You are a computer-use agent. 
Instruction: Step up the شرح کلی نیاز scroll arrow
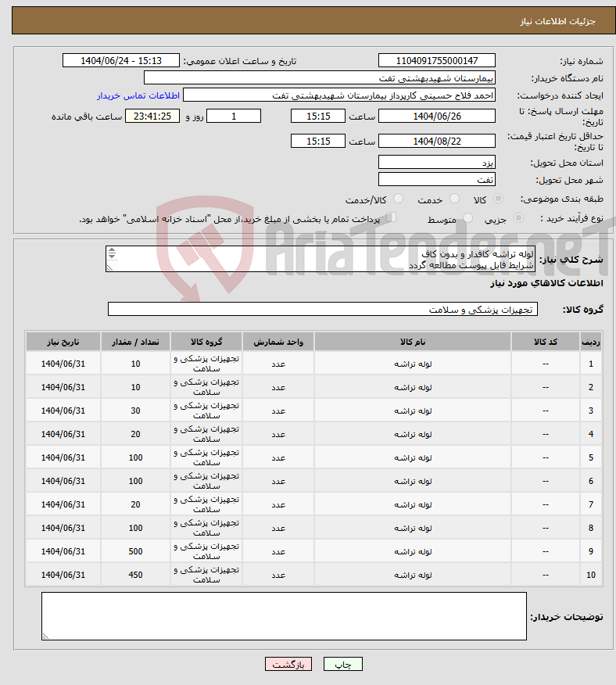pyautogui.click(x=113, y=250)
